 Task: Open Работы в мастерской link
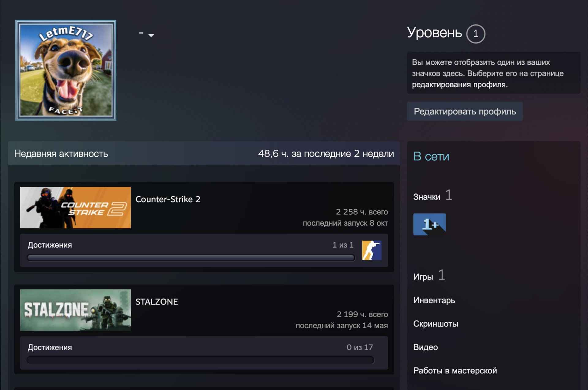(x=455, y=371)
